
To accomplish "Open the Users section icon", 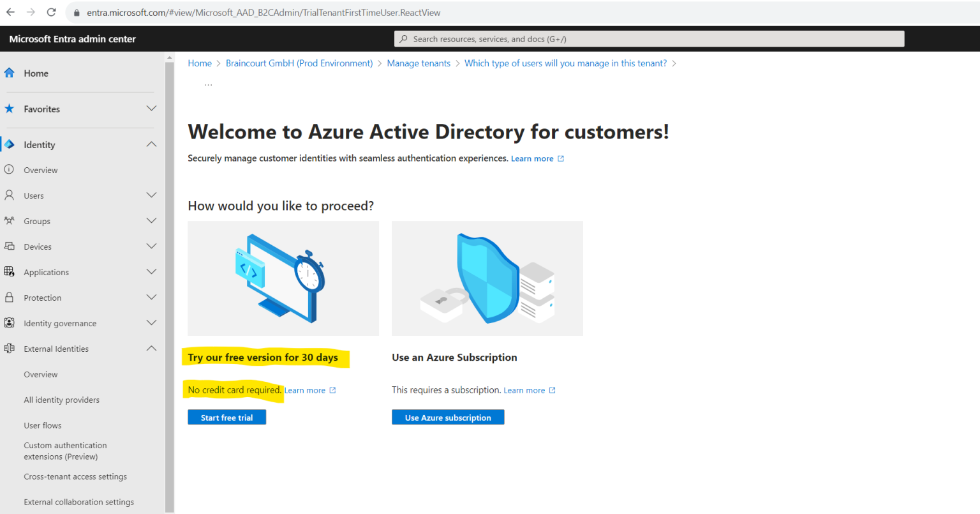I will 10,195.
